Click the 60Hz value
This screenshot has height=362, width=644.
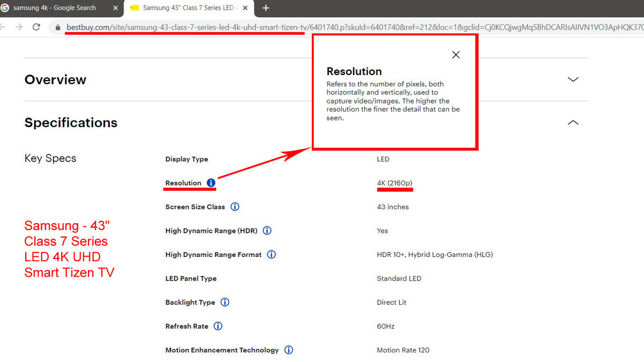pyautogui.click(x=386, y=326)
